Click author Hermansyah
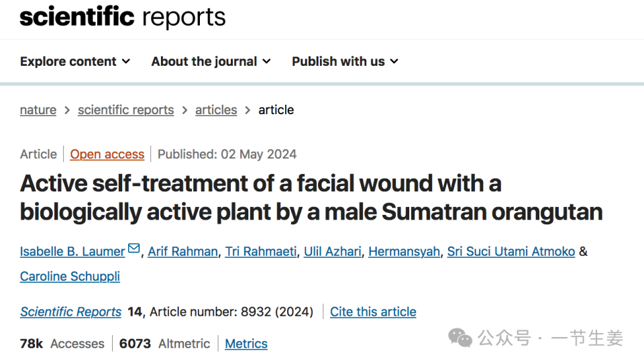This screenshot has height=364, width=644. 405,252
